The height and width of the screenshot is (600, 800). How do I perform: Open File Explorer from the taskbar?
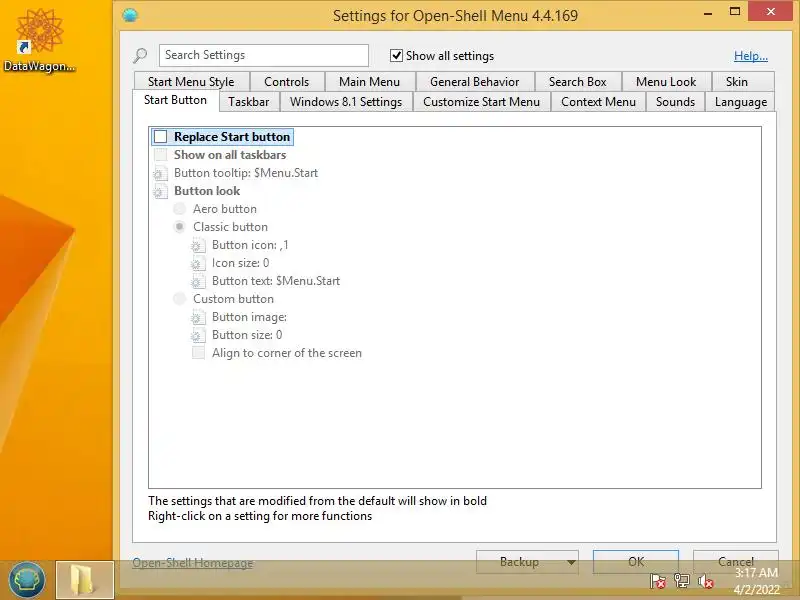point(84,580)
